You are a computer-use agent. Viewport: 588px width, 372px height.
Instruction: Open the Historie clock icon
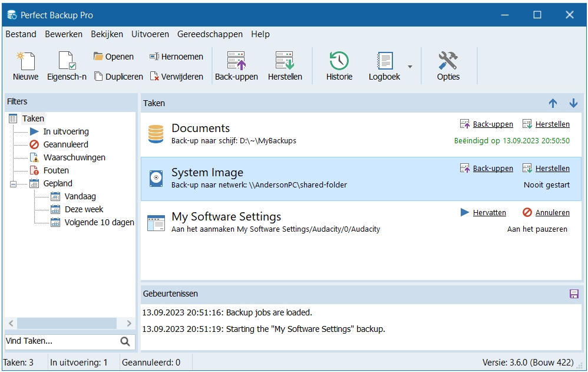click(339, 61)
